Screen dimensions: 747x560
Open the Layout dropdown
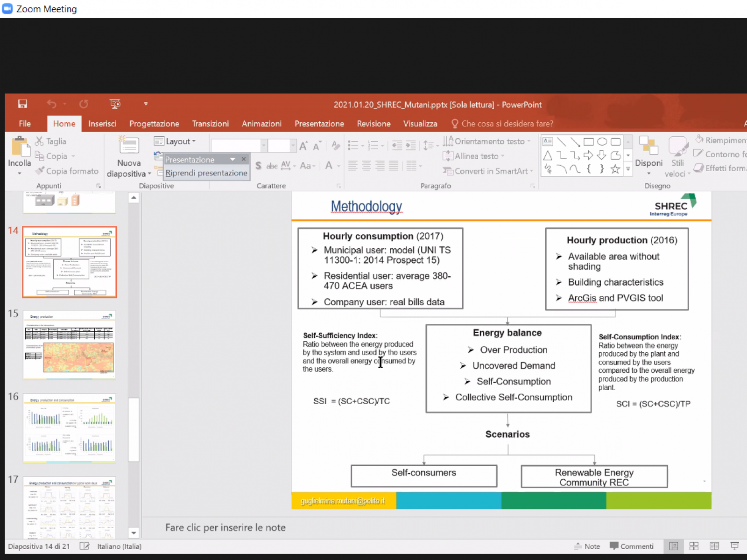click(176, 141)
